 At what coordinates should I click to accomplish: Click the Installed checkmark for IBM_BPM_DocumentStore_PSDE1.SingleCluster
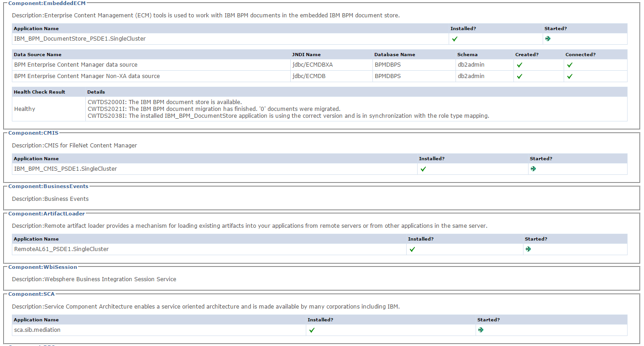pyautogui.click(x=455, y=39)
